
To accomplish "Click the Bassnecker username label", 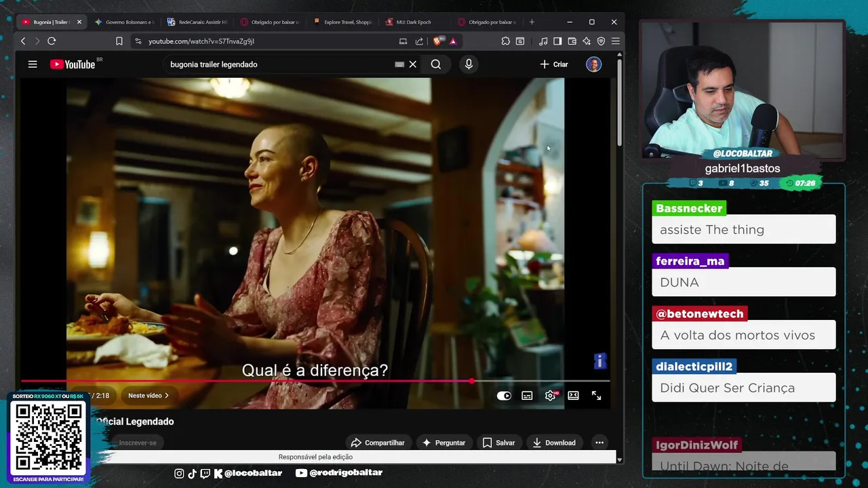I will point(689,208).
